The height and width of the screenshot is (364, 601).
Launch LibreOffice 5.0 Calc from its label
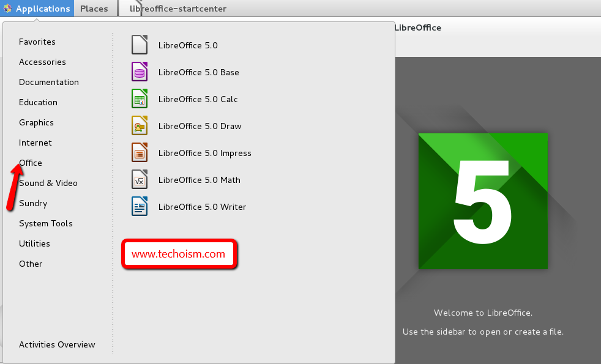[x=198, y=99]
